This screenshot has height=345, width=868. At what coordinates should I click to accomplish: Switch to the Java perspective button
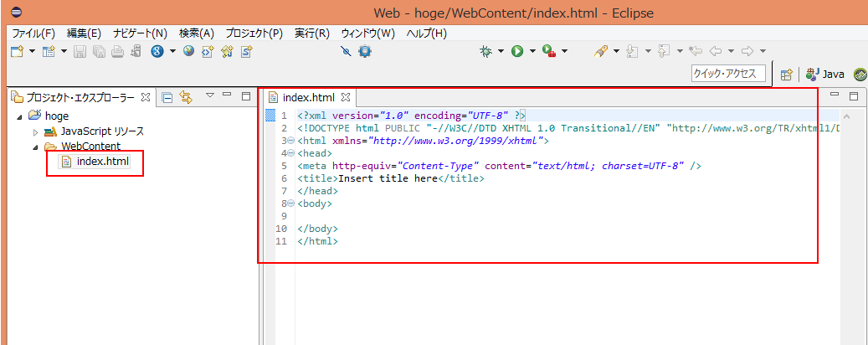(x=824, y=75)
